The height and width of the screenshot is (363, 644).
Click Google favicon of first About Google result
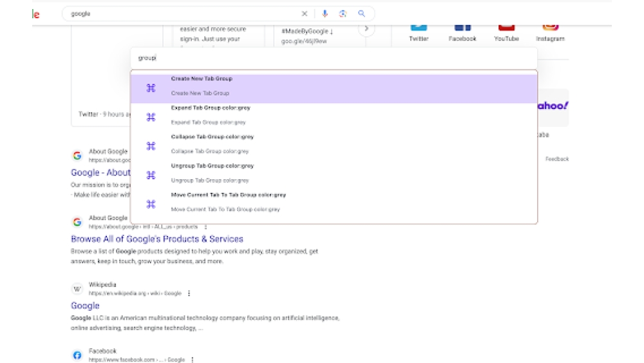[x=77, y=155]
